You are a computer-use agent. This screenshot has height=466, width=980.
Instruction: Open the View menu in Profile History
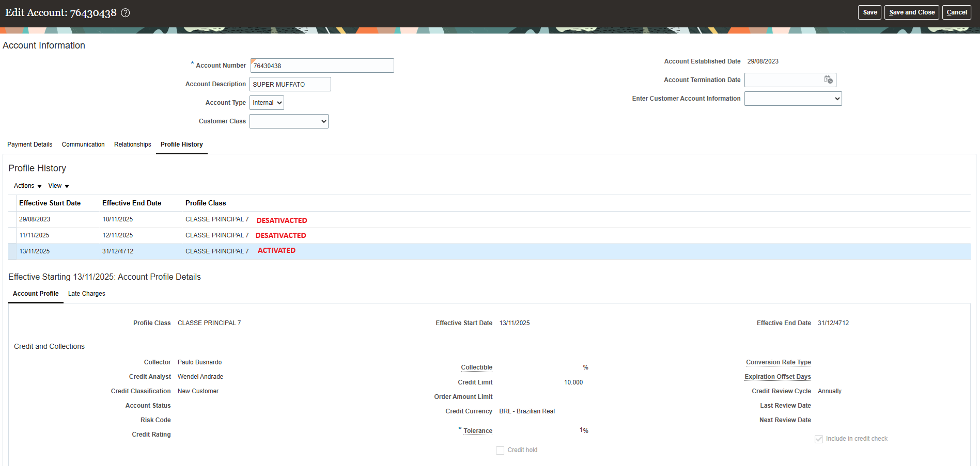(58, 186)
